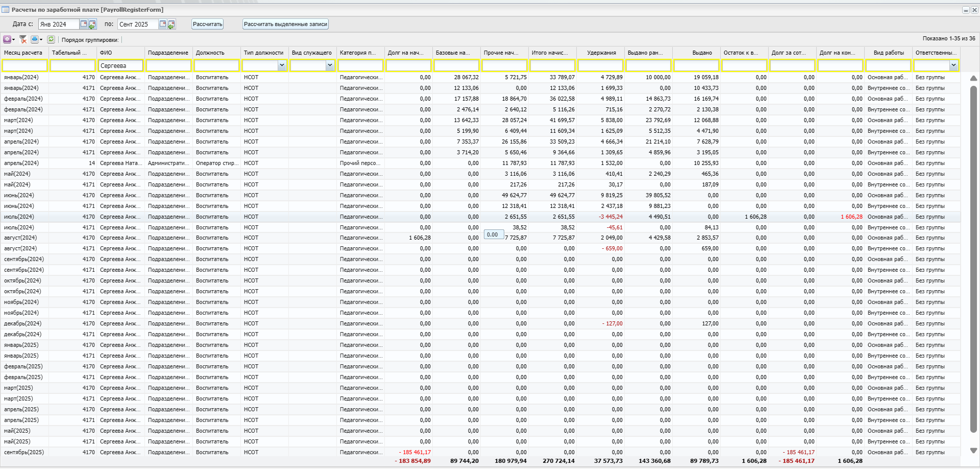The width and height of the screenshot is (980, 469).
Task: Refresh the table with green arrows icon
Action: pyautogui.click(x=51, y=39)
